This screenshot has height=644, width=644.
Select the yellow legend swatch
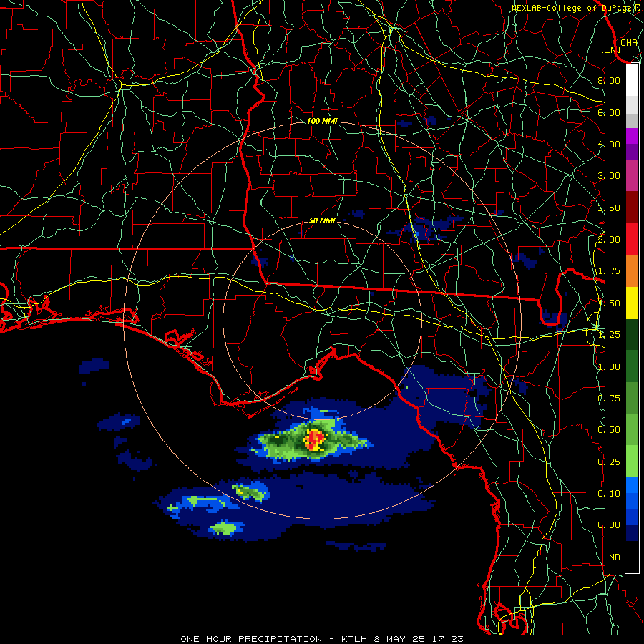632,303
